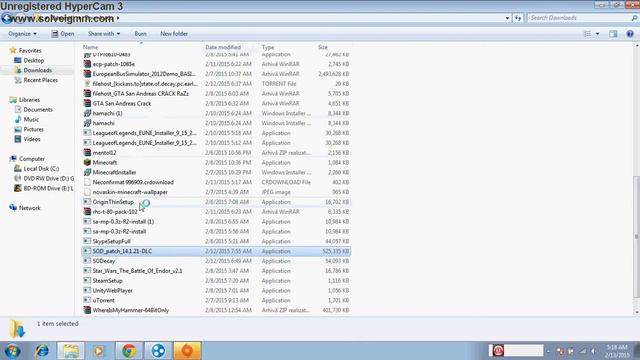Select Favorites in navigation pane
Screen dimensions: 640x360
(30, 51)
